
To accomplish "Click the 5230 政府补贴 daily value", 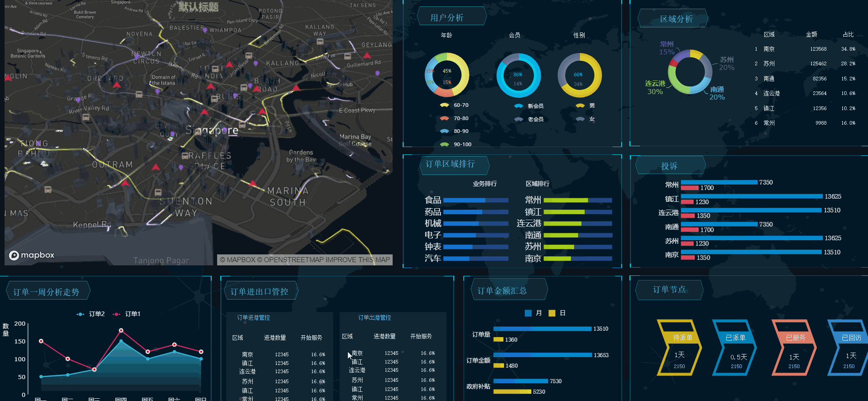I will point(539,391).
